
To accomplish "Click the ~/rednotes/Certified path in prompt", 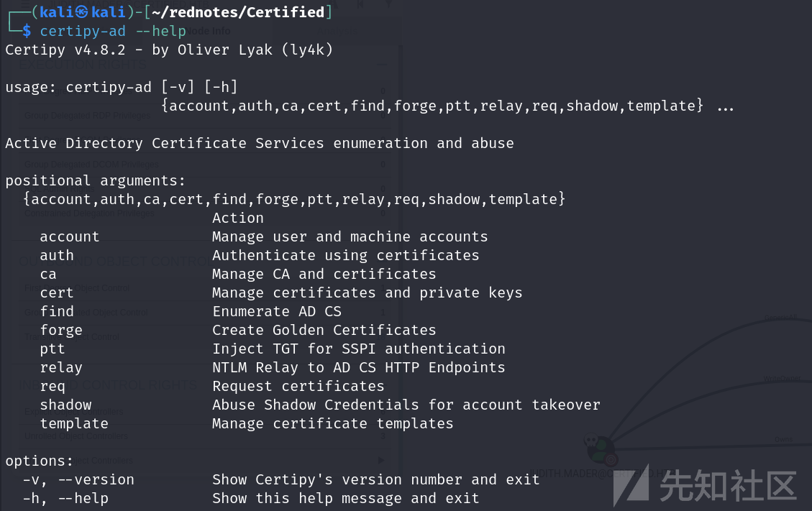I will coord(237,12).
